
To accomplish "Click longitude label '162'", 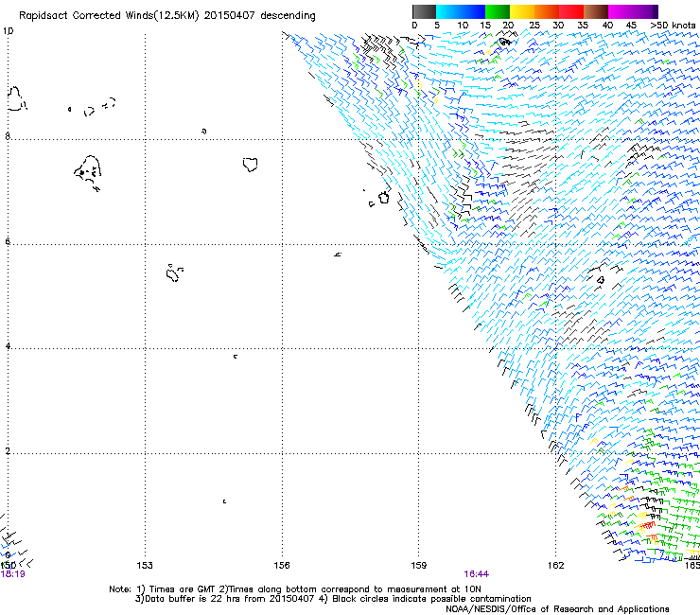I will coord(556,566).
